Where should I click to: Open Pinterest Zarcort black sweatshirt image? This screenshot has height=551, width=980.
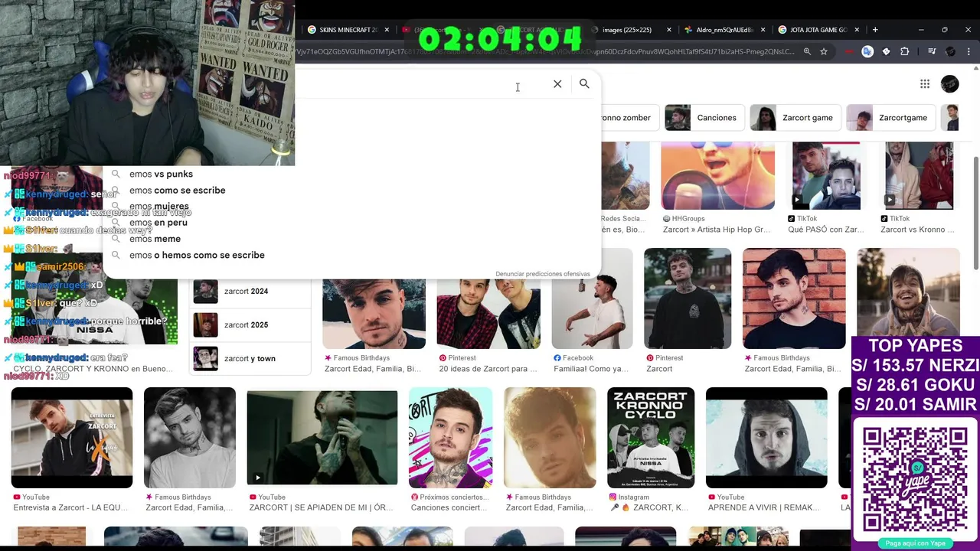[x=688, y=298]
